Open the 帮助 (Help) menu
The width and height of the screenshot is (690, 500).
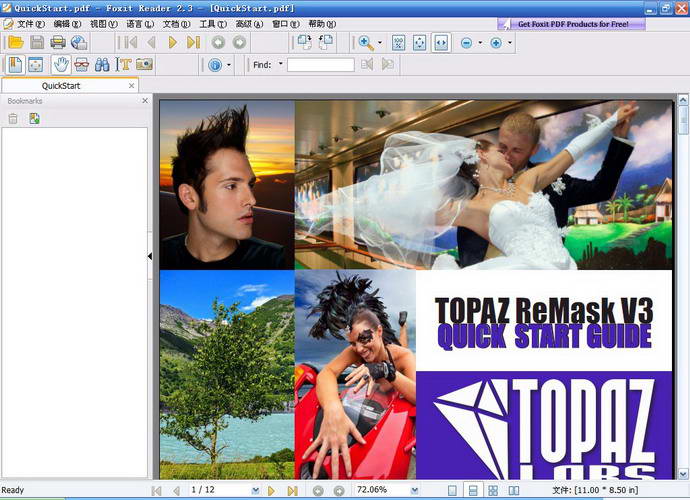click(322, 24)
